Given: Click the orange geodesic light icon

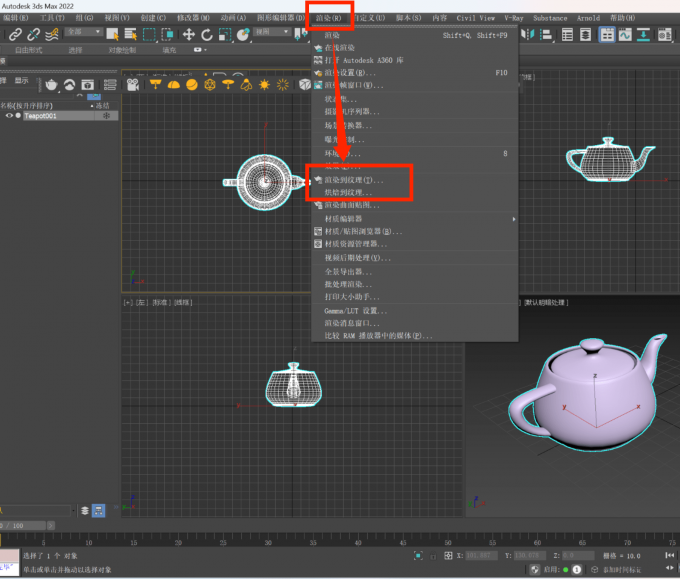Looking at the screenshot, I should (210, 85).
